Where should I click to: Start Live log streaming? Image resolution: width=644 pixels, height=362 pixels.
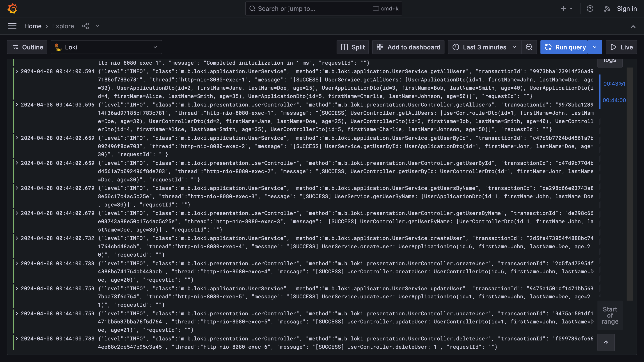coord(622,47)
